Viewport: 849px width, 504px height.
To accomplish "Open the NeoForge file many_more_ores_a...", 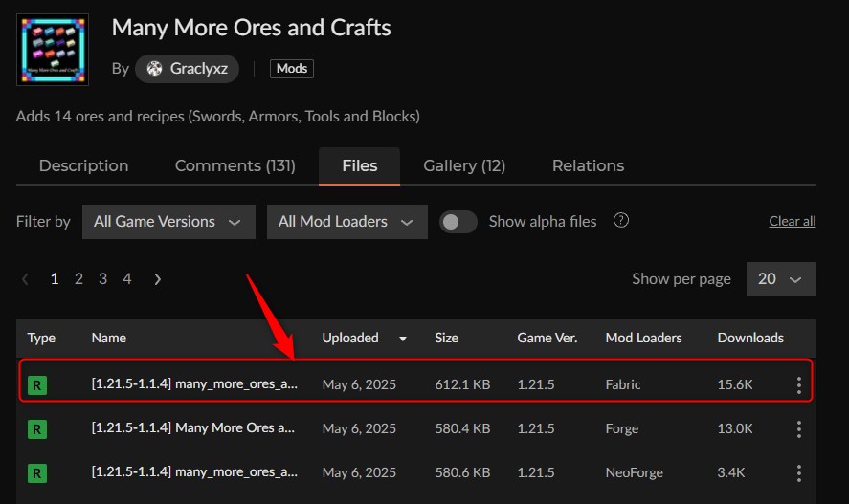I will pyautogui.click(x=194, y=471).
